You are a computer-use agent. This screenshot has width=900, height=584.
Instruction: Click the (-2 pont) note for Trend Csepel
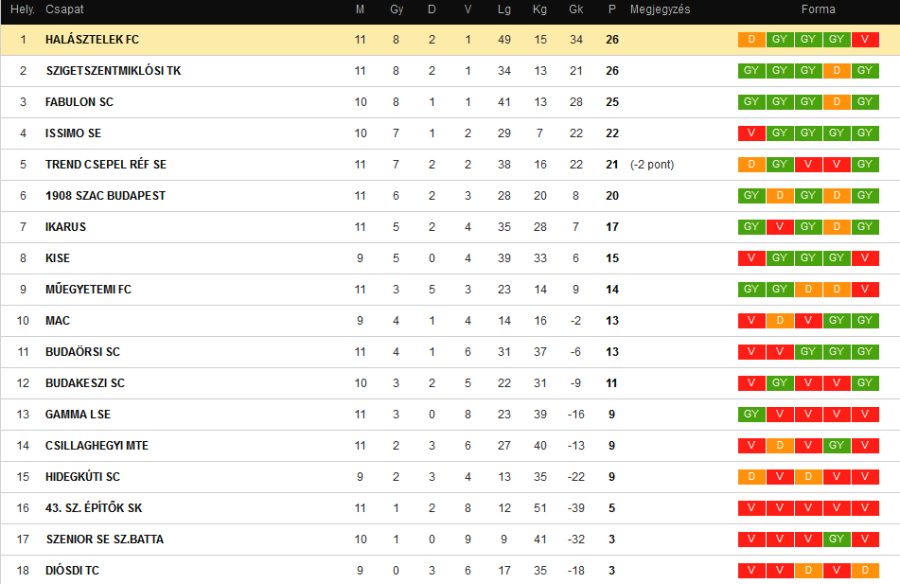(652, 164)
